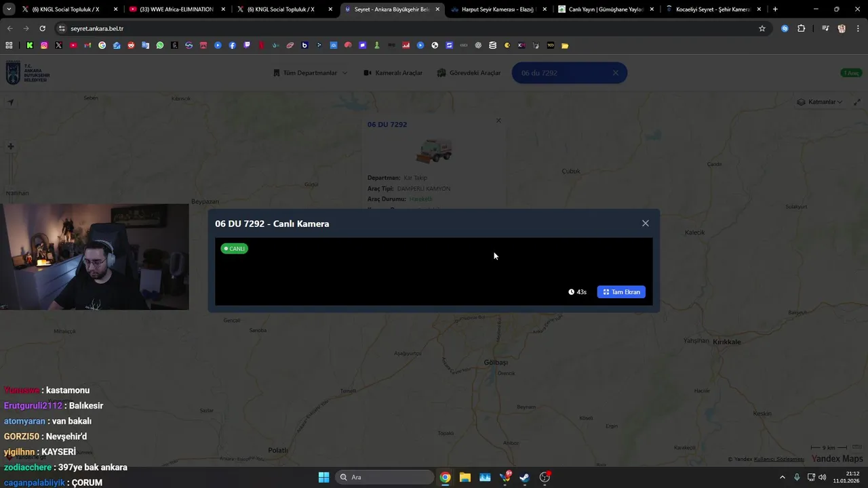The height and width of the screenshot is (488, 868).
Task: Open the Facebook bookmark
Action: pos(232,45)
